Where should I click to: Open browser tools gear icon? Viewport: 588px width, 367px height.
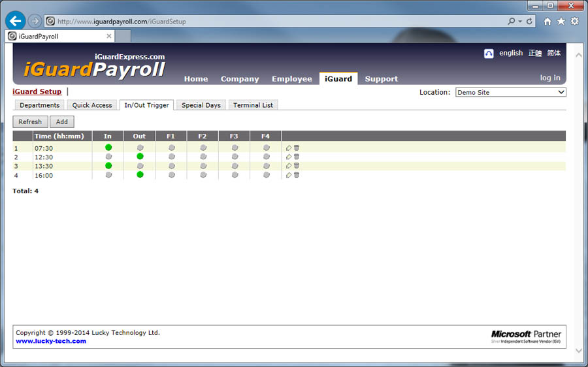[x=574, y=22]
